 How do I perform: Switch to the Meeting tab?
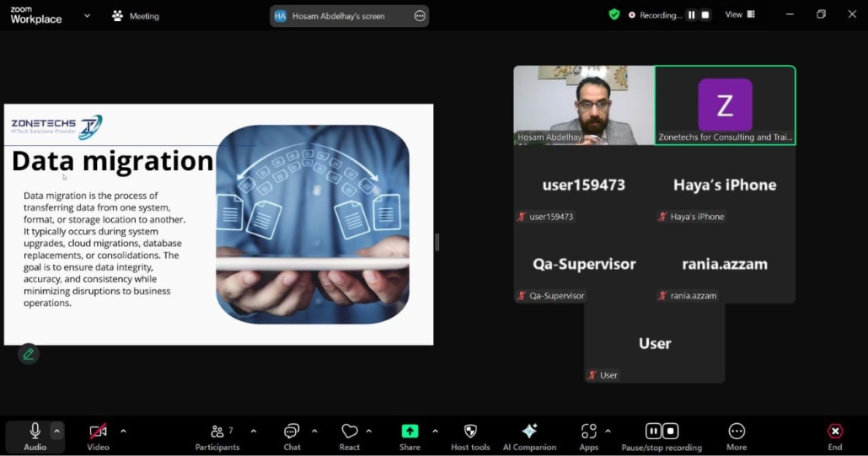click(x=136, y=16)
